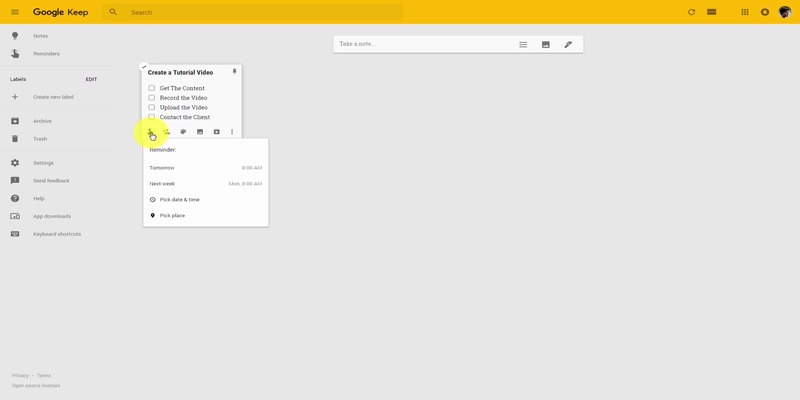Screen dimensions: 800x400
Task: Choose 'Pick date & time' reminder option
Action: tap(180, 200)
